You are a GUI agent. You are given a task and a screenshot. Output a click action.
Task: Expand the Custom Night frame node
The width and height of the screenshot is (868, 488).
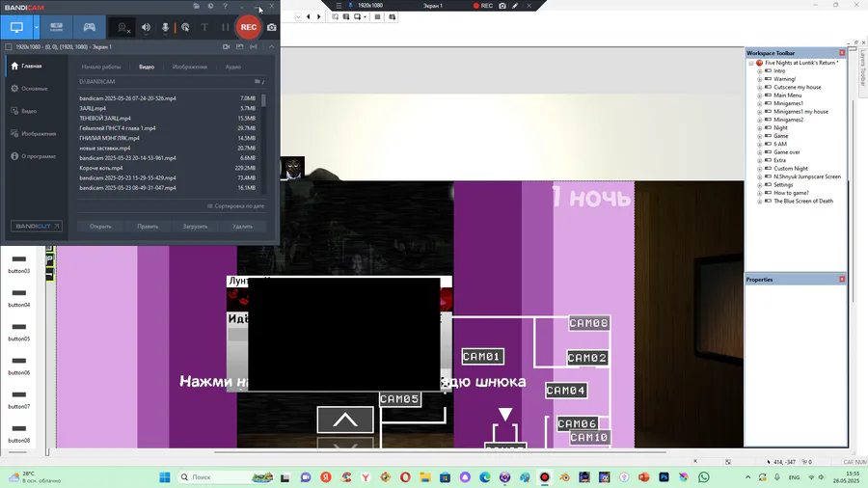pos(760,169)
